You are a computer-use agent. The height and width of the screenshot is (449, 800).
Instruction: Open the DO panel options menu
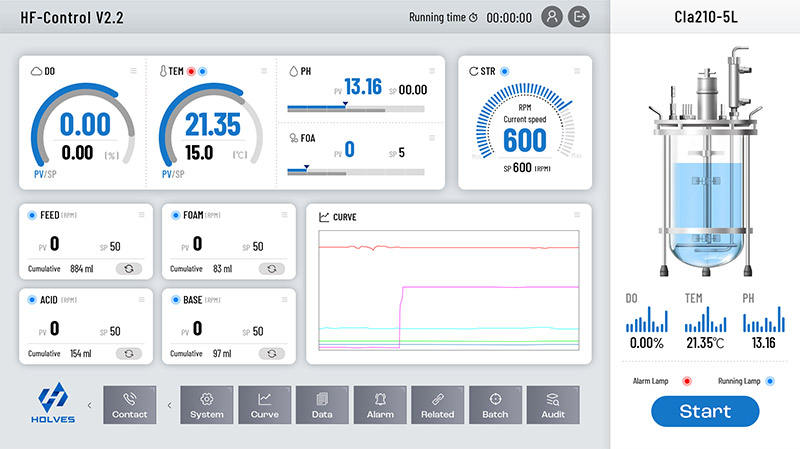pyautogui.click(x=132, y=70)
